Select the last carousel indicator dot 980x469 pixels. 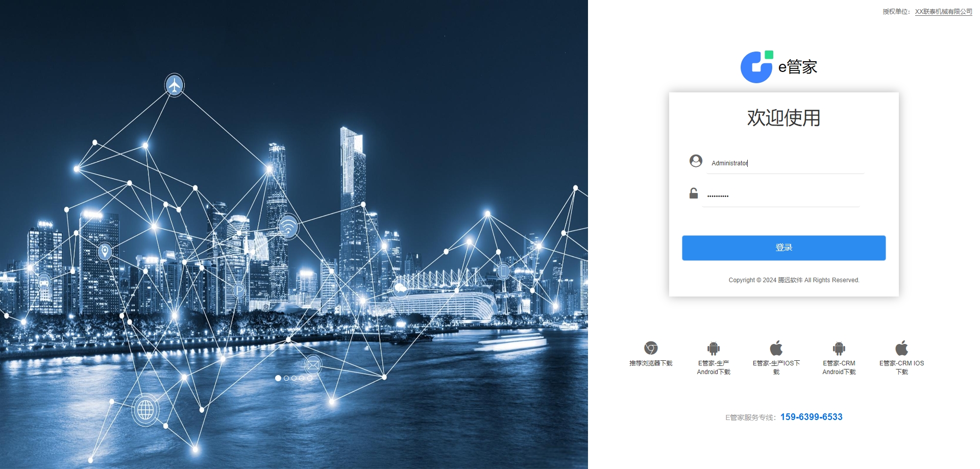(310, 378)
